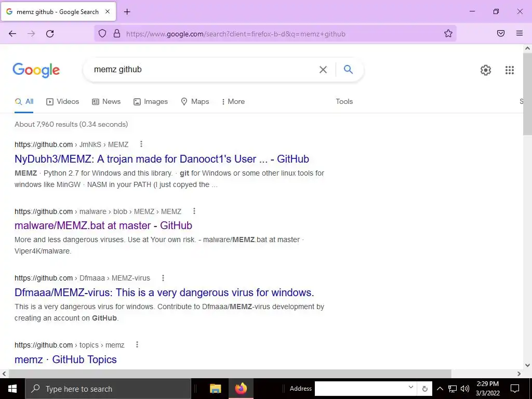Open the Firefox hamburger menu
Image resolution: width=532 pixels, height=399 pixels.
(520, 33)
